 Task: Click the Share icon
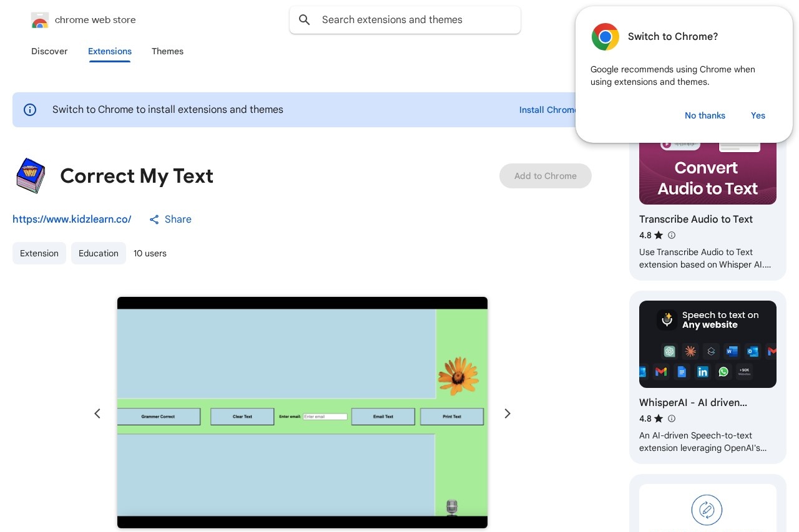coord(154,220)
